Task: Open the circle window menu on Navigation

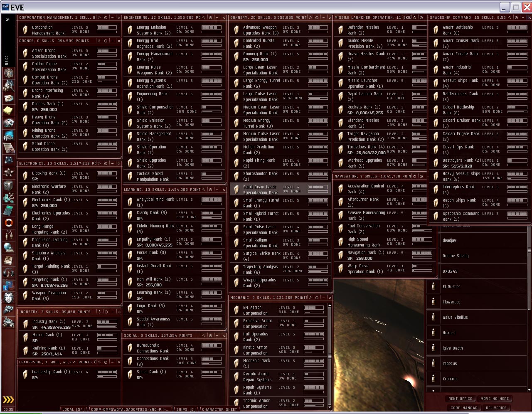Action: pos(421,176)
